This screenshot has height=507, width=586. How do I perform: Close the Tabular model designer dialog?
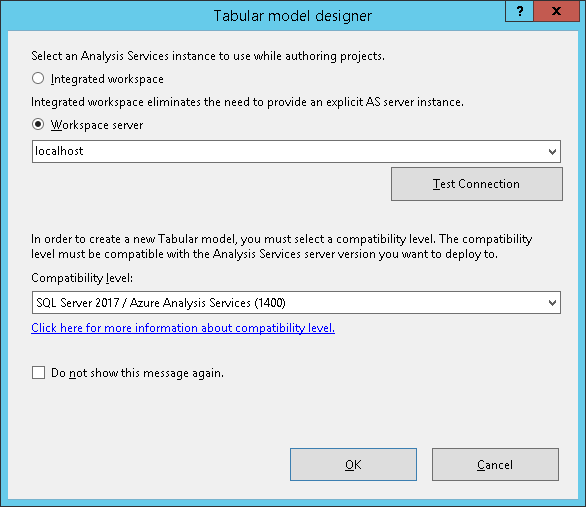click(556, 11)
